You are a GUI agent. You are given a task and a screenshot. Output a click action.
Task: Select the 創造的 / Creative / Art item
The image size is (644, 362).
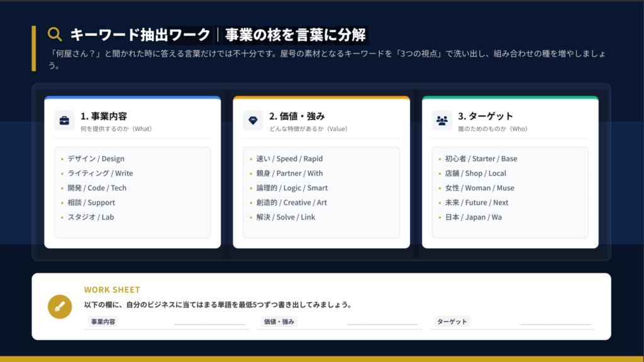tap(291, 203)
